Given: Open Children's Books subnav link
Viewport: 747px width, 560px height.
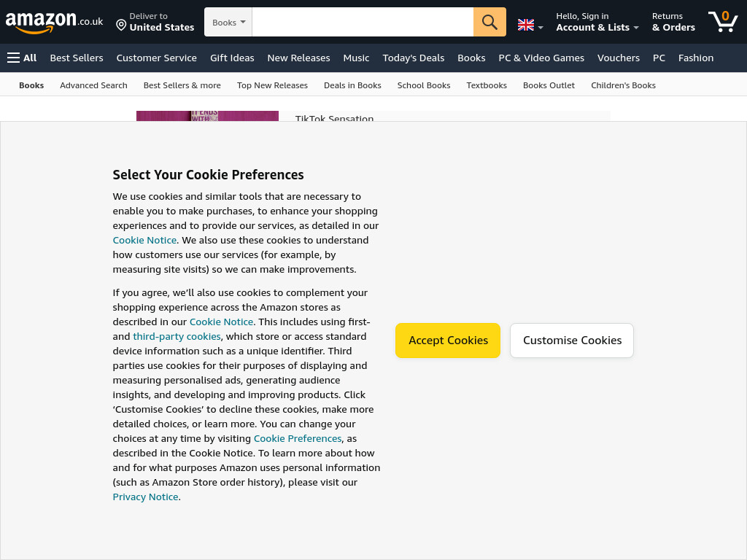Looking at the screenshot, I should coord(623,85).
